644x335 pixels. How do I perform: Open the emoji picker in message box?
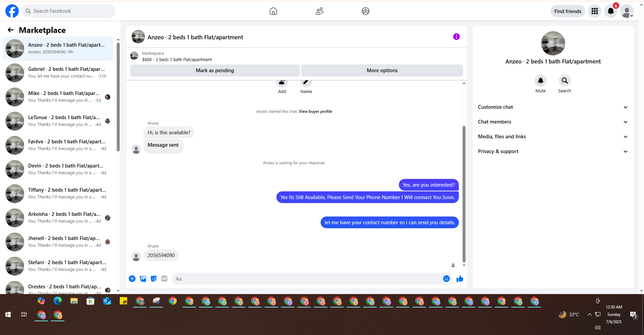[446, 279]
